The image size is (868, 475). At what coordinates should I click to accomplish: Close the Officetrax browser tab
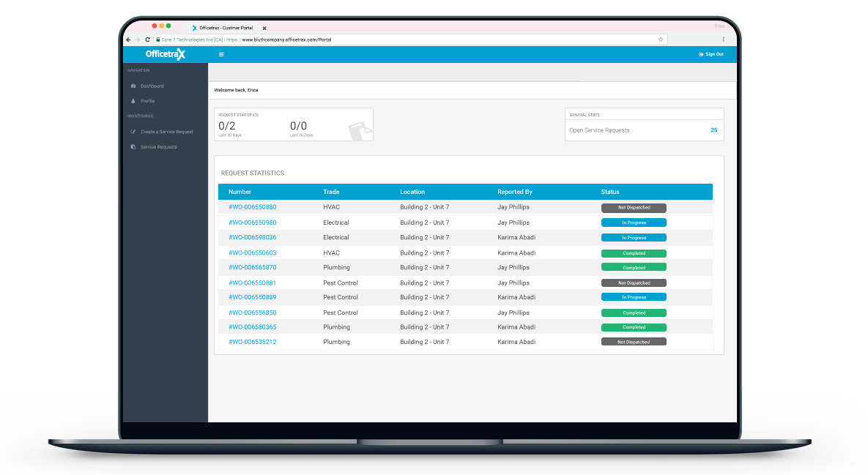[264, 28]
